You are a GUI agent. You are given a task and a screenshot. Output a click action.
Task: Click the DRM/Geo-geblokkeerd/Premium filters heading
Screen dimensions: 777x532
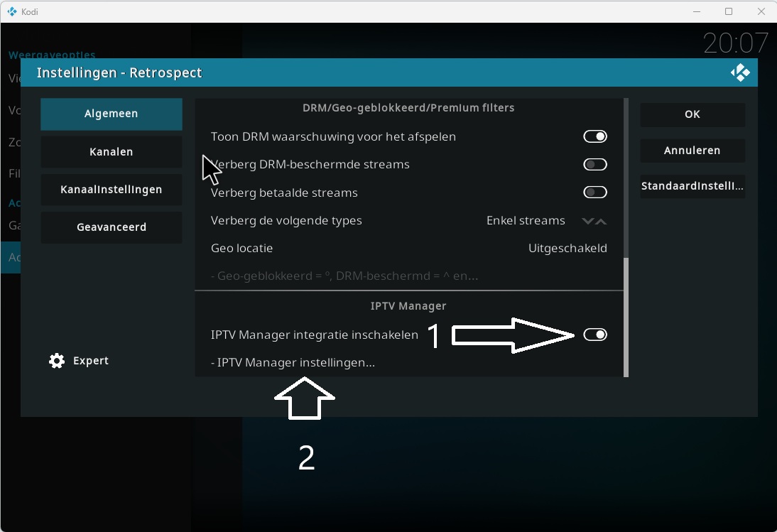click(x=408, y=108)
